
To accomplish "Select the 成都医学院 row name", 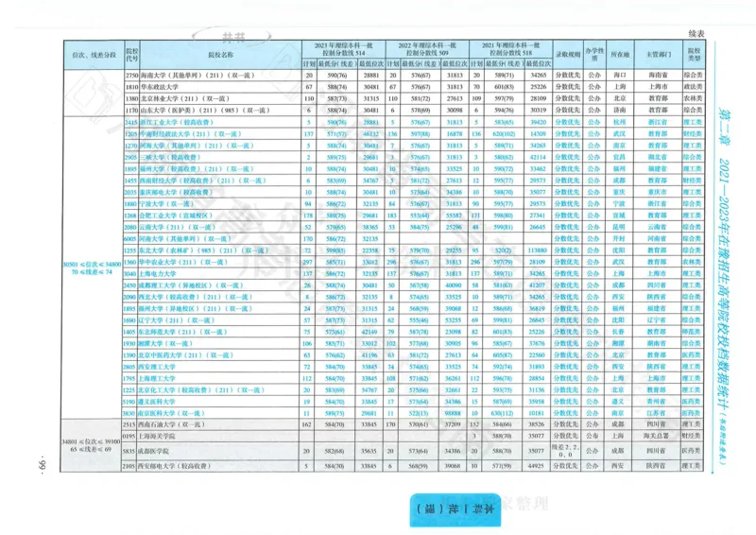I will tap(153, 451).
